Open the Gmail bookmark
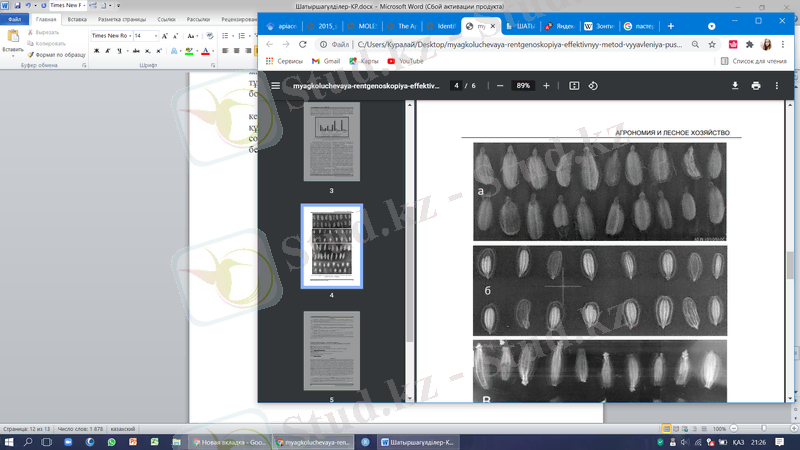Screen dimensions: 800x450 tap(326, 62)
